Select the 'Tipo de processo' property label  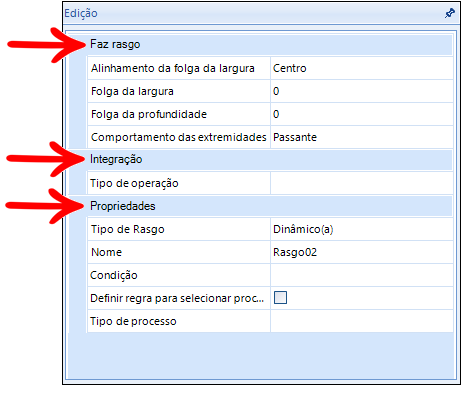[x=133, y=321]
